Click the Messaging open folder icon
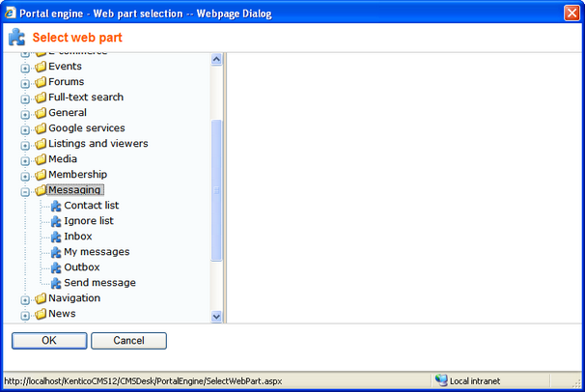Image resolution: width=585 pixels, height=392 pixels. [x=41, y=190]
